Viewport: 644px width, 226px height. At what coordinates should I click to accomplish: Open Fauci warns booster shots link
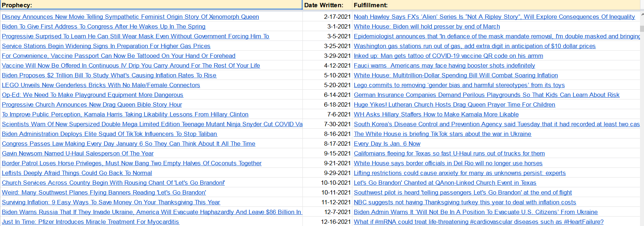[445, 65]
